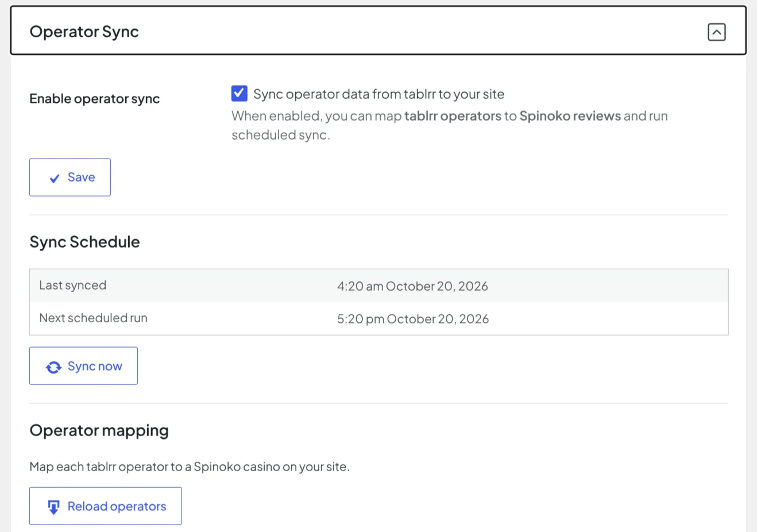
Task: Select the 'Last synced' row label
Action: coord(73,285)
